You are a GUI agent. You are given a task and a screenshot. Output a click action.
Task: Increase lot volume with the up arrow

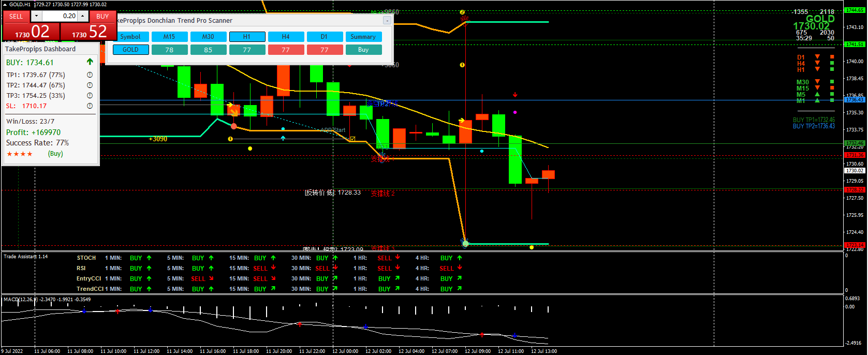pyautogui.click(x=83, y=16)
